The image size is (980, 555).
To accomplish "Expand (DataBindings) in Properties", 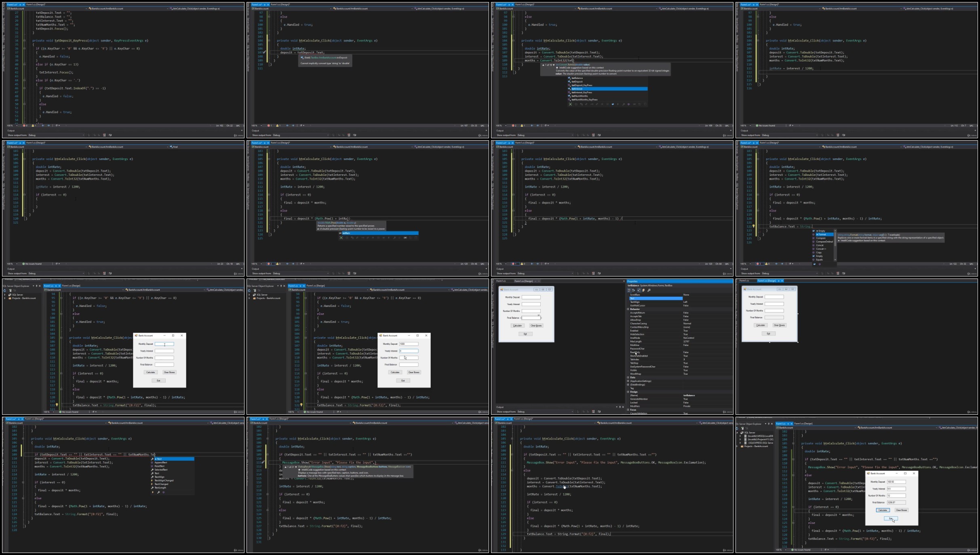I will tap(628, 385).
